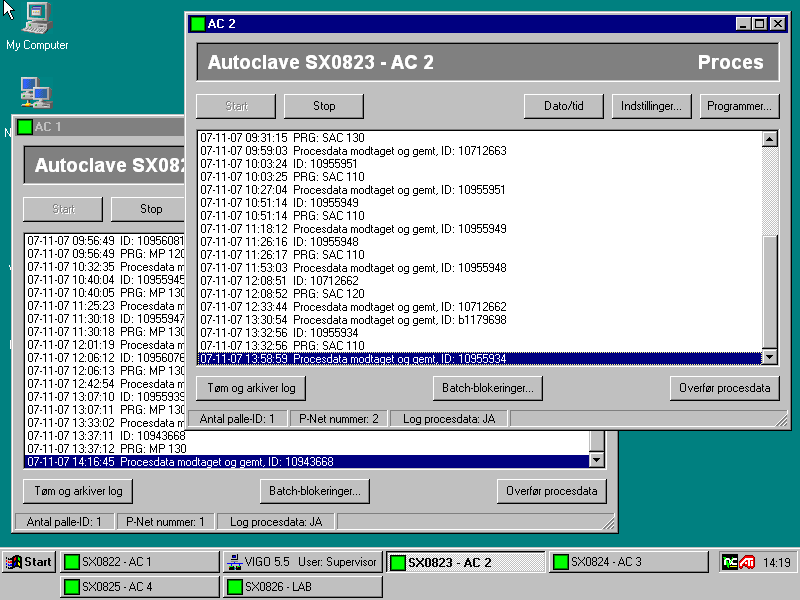Select AC 2 log line 10:03:25 PRG: SAC 110
800x600 pixels.
(x=480, y=177)
